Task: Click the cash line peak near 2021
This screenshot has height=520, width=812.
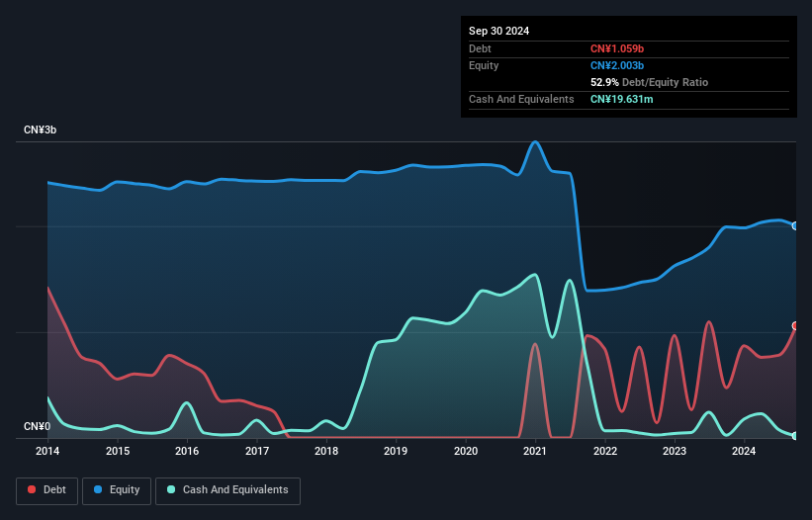Action: click(535, 275)
